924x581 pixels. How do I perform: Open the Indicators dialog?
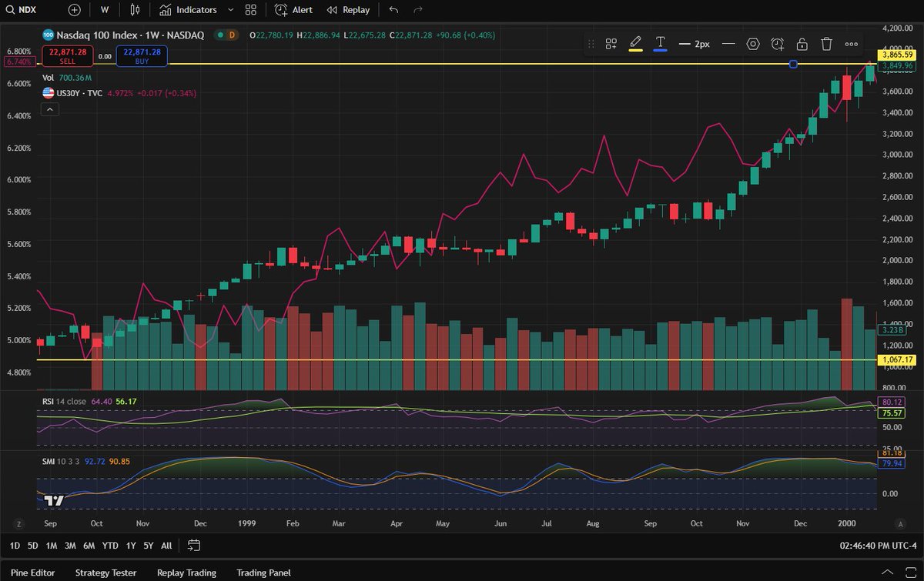188,10
